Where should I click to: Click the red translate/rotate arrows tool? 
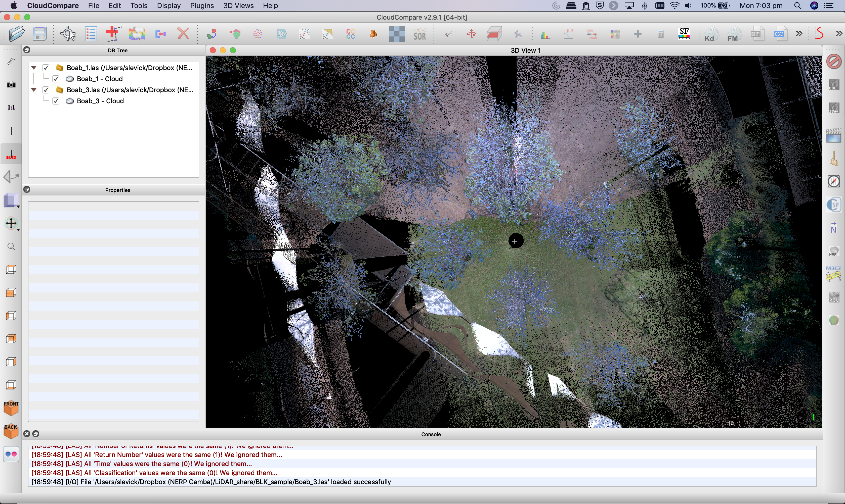tap(472, 34)
